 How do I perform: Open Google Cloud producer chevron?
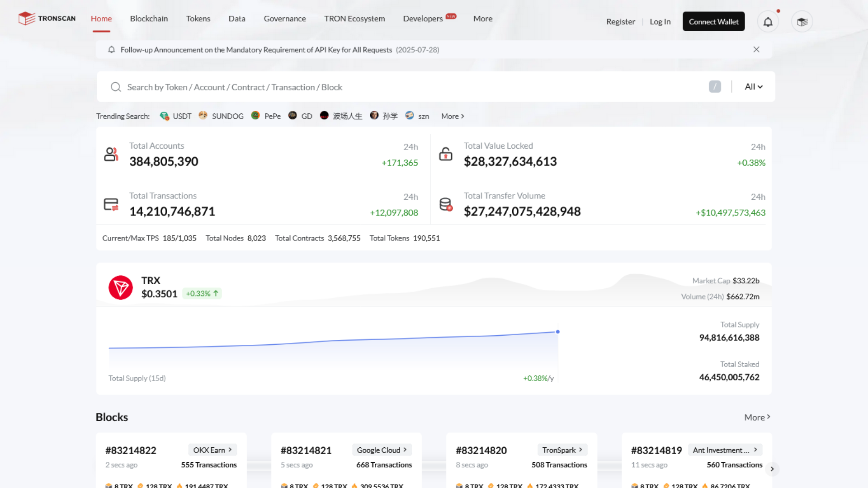coord(405,450)
